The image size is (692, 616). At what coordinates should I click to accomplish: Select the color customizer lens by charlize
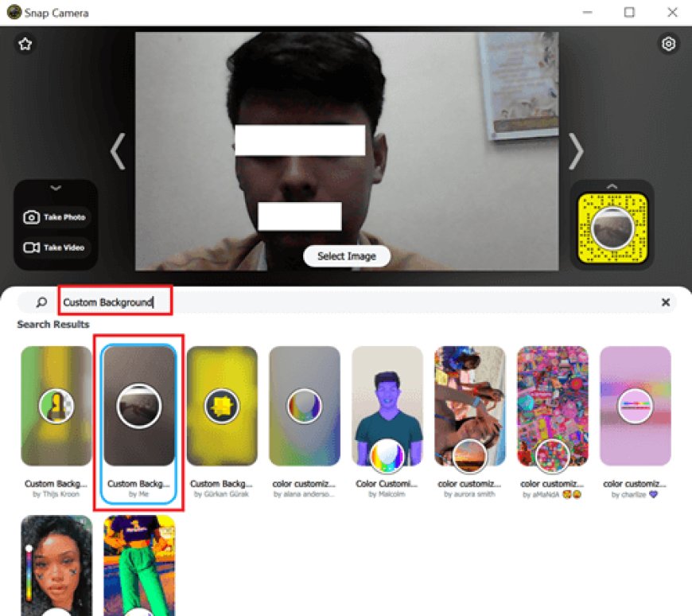pos(635,406)
